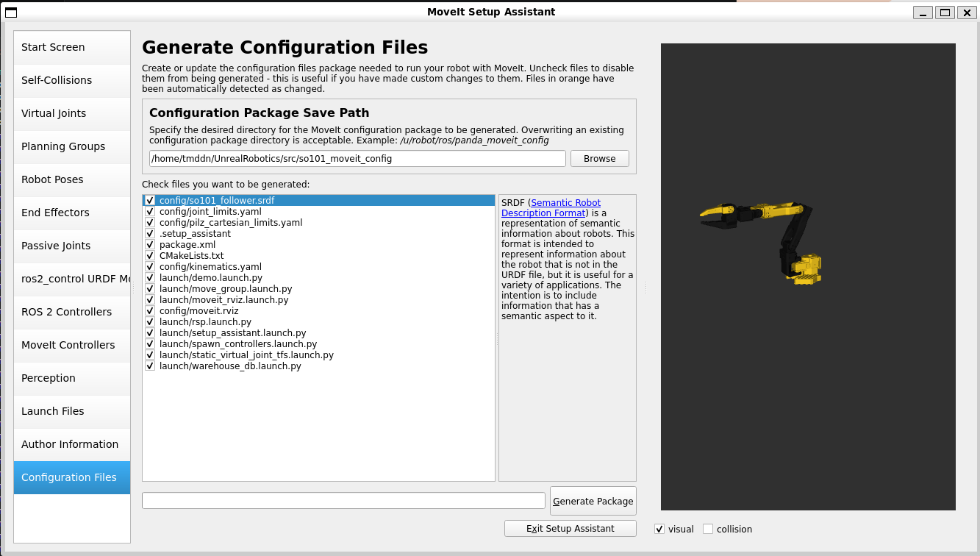Open the Semantic Robot Description Format link

pos(551,208)
